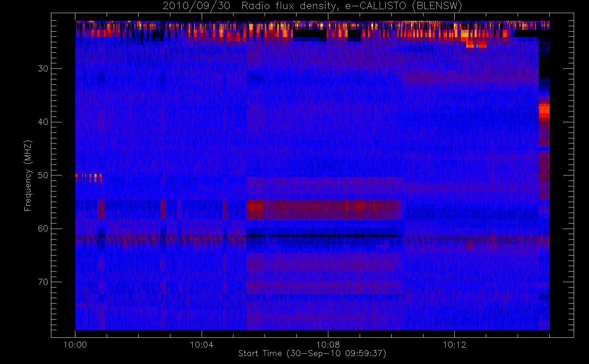Click the orange burst at 50 MHz near 10:00
Viewport: 589px width, 364px height.
coord(88,178)
